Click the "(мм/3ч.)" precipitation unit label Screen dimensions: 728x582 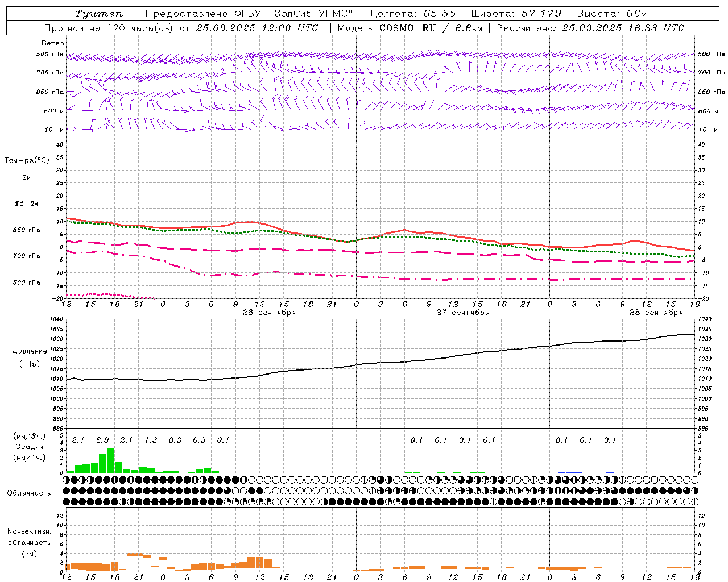point(30,436)
